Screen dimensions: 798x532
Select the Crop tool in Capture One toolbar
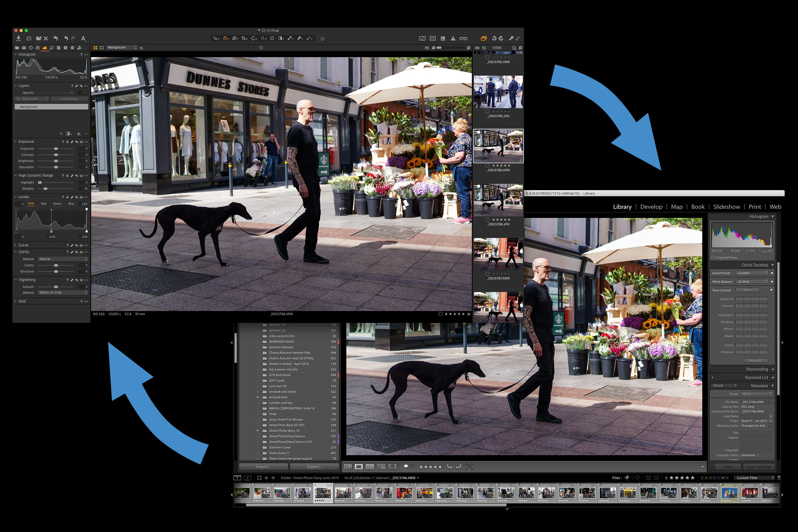pyautogui.click(x=244, y=38)
